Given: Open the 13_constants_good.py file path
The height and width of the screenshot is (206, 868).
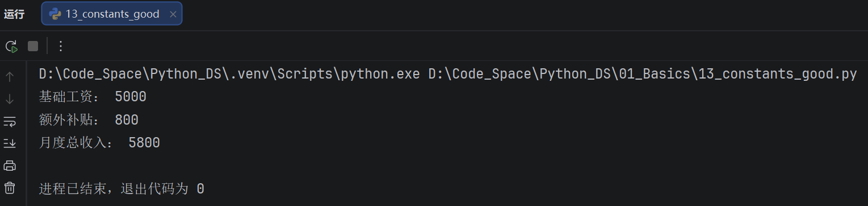Looking at the screenshot, I should click(x=643, y=74).
